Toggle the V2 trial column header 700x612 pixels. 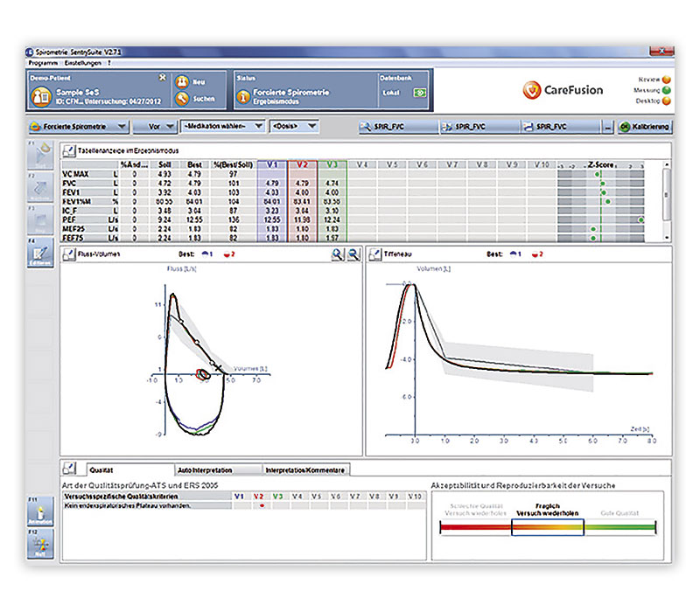tap(302, 164)
